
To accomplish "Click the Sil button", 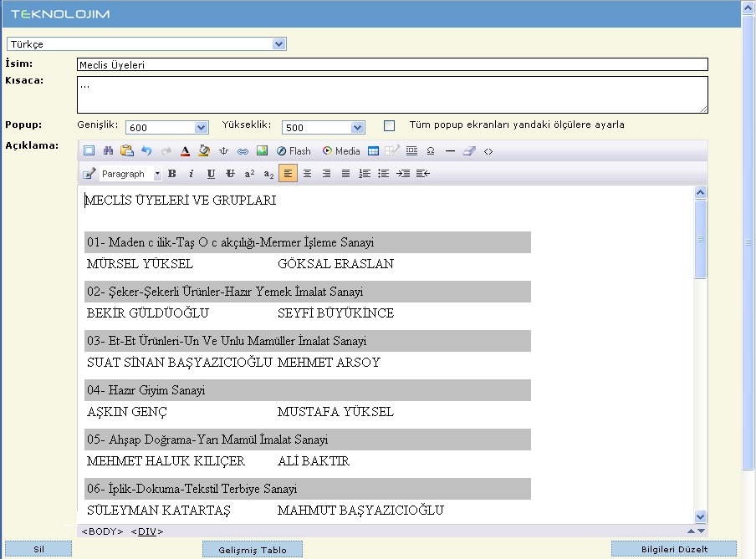I will point(38,549).
